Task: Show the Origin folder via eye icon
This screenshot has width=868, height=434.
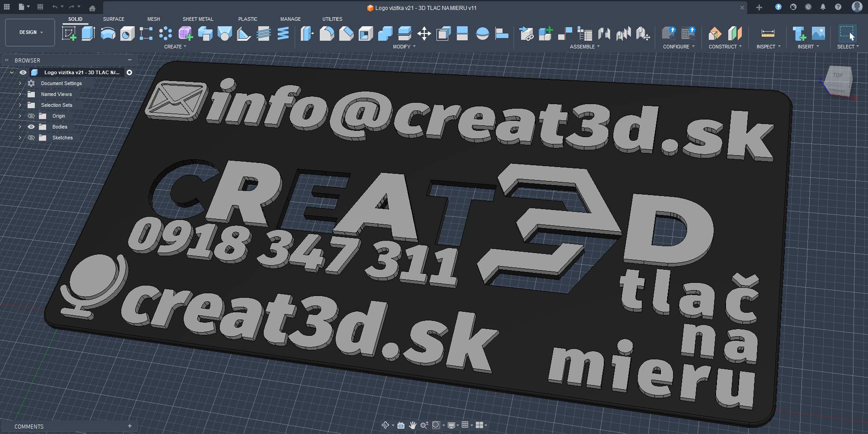Action: [x=31, y=116]
